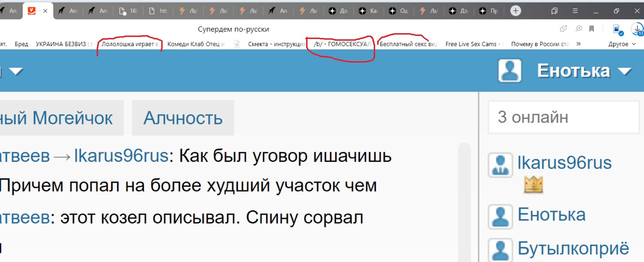Click the chat vertical scrollbar

(464, 202)
